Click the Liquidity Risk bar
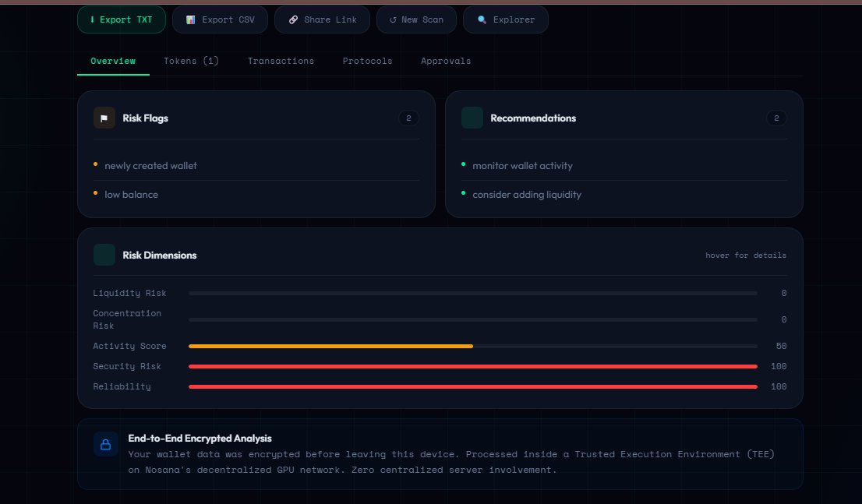862x504 pixels. (x=473, y=294)
